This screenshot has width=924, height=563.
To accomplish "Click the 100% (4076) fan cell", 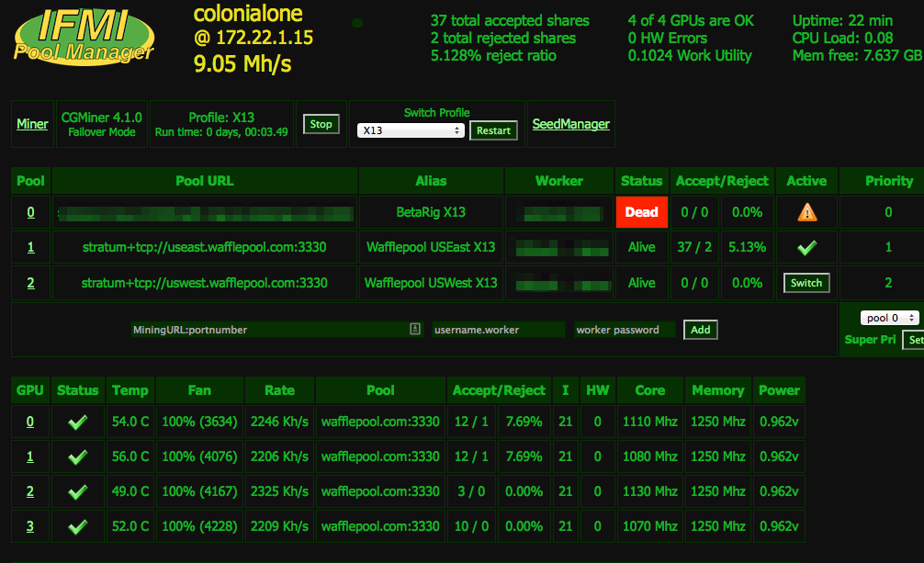I will coord(199,456).
